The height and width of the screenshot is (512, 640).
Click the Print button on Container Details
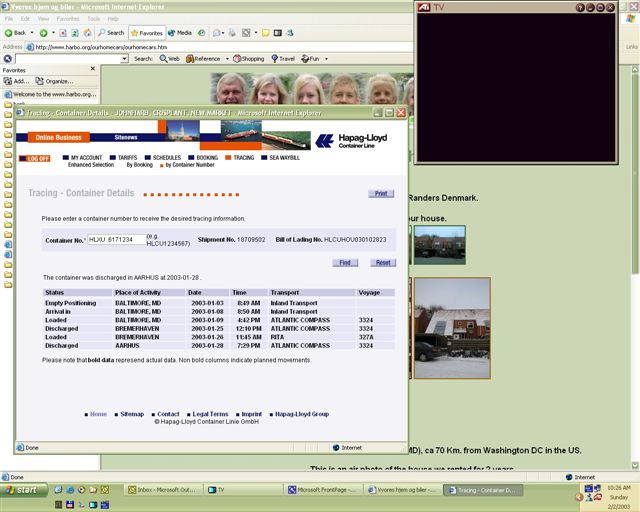pos(381,194)
